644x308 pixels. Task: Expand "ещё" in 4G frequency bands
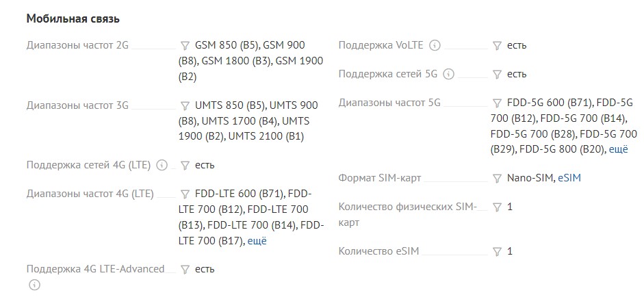[257, 240]
